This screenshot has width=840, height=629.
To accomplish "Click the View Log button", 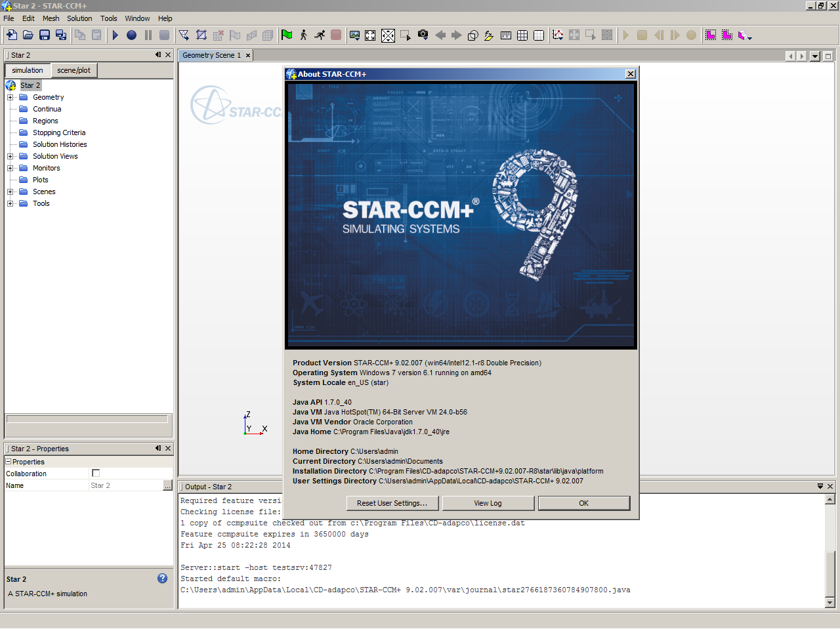I will [x=488, y=503].
